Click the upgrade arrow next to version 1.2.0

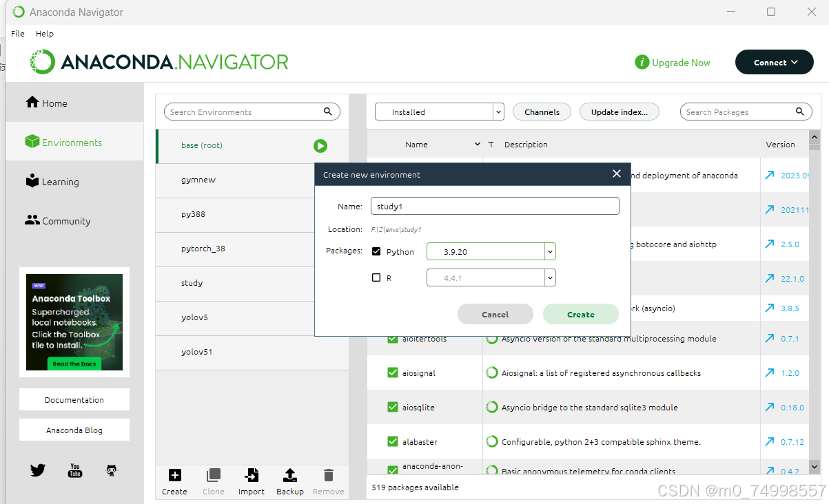(x=770, y=372)
